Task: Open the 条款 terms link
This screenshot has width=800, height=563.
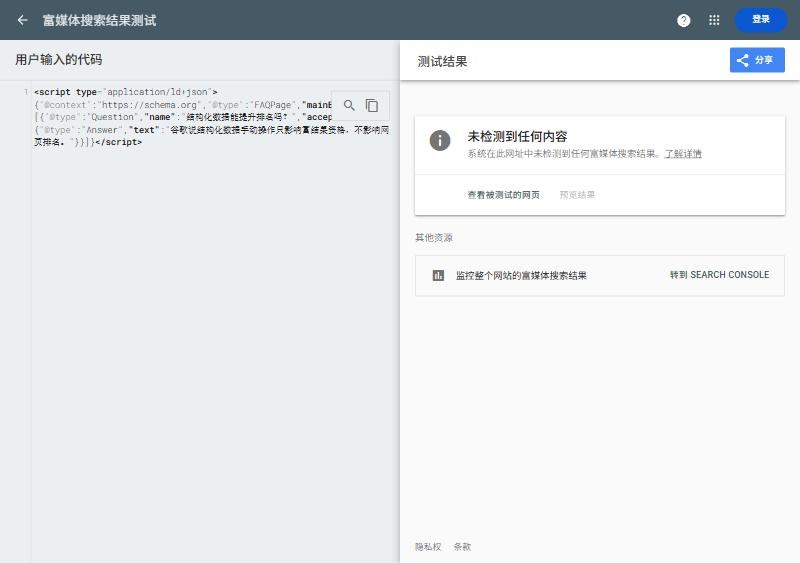Action: click(x=462, y=547)
